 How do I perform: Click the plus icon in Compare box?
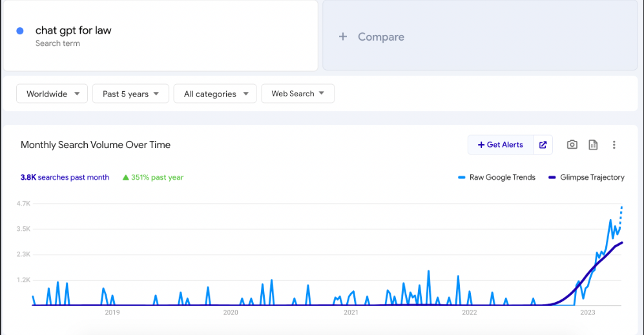(x=343, y=37)
